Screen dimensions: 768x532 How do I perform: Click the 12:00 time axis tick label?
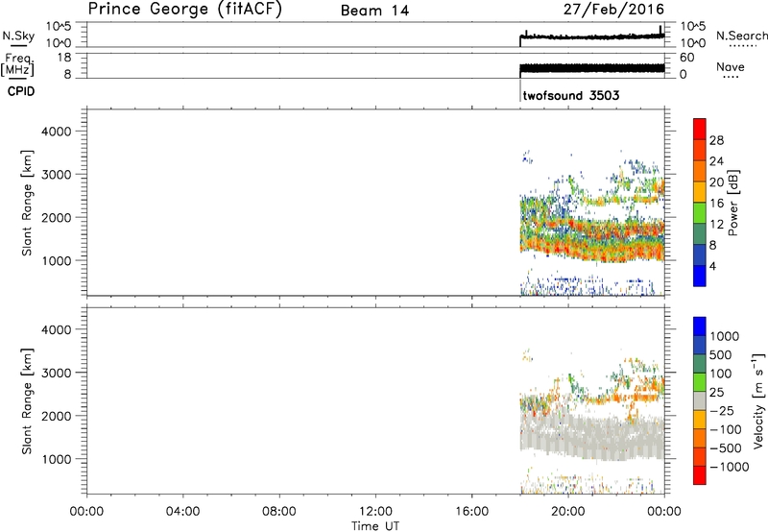(x=375, y=512)
